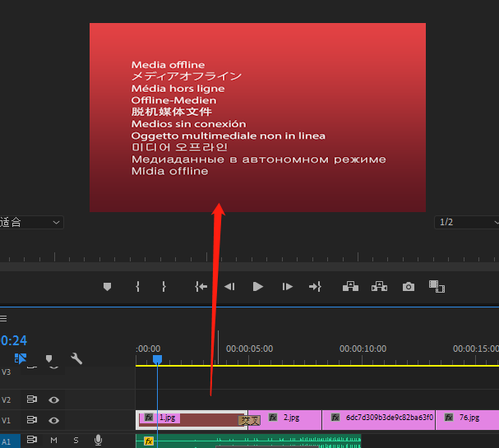This screenshot has width=499, height=448.
Task: Click the program monitor Media offline frame
Action: tap(258, 118)
